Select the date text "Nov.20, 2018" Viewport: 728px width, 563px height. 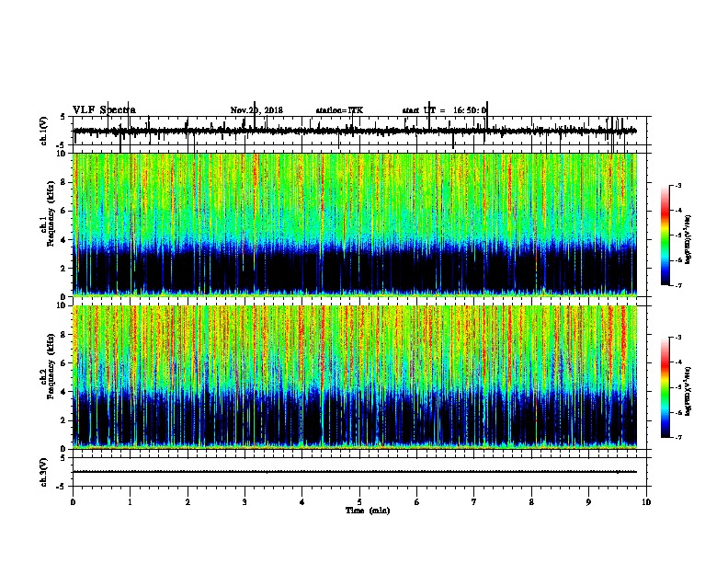click(x=256, y=110)
